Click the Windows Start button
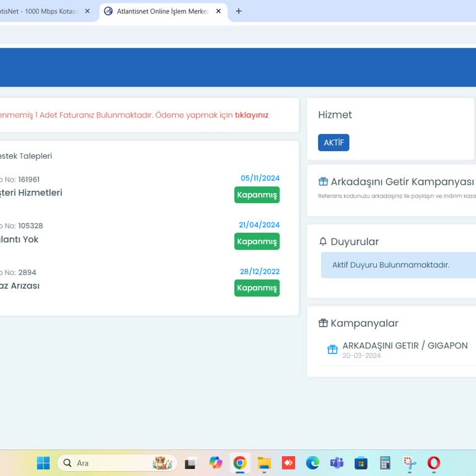 pos(43,463)
